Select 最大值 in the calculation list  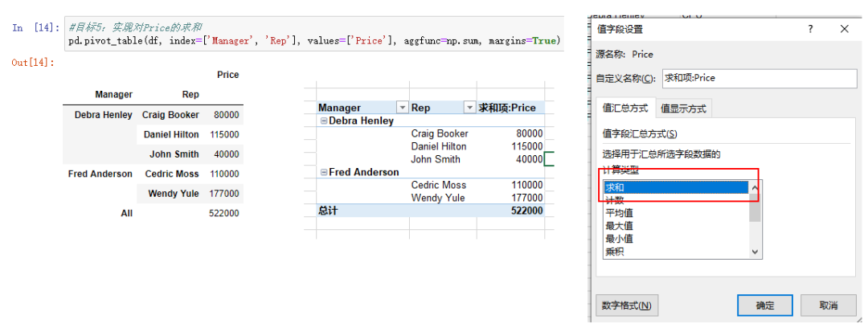(677, 226)
